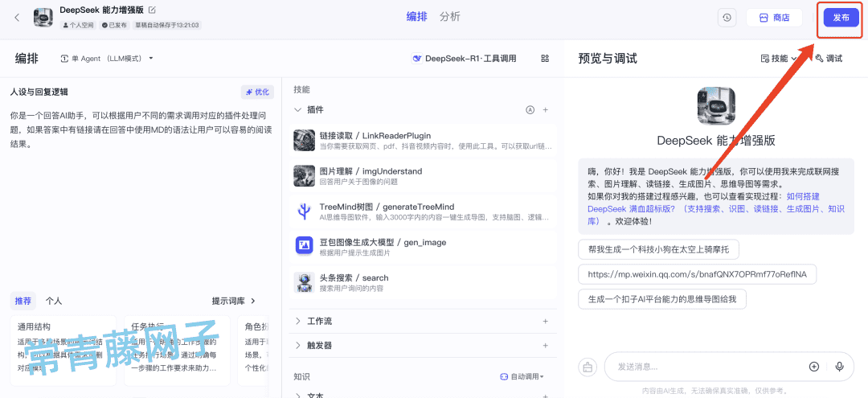The image size is (868, 398).
Task: Go back using the top-left arrow
Action: coord(17,18)
